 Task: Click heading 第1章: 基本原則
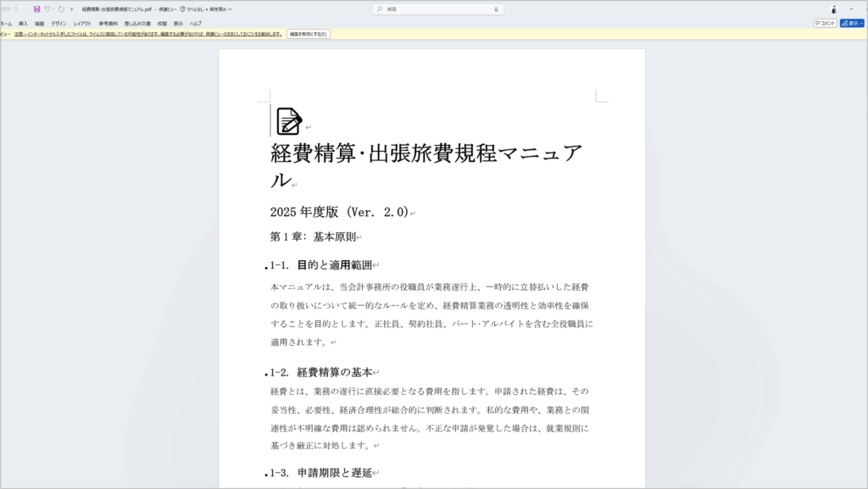tap(314, 236)
